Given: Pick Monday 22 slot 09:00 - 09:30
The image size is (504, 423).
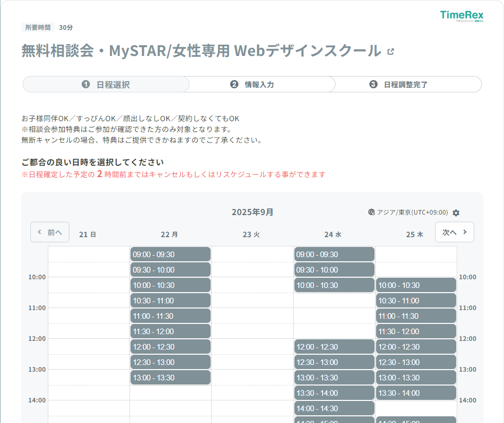Looking at the screenshot, I should [170, 254].
